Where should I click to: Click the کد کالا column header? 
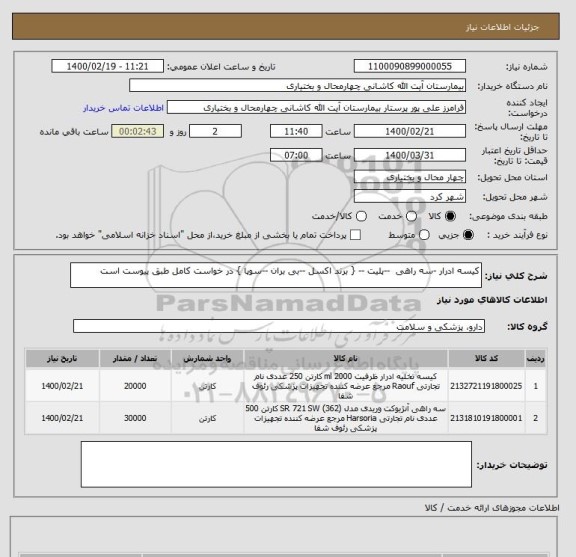click(x=486, y=359)
